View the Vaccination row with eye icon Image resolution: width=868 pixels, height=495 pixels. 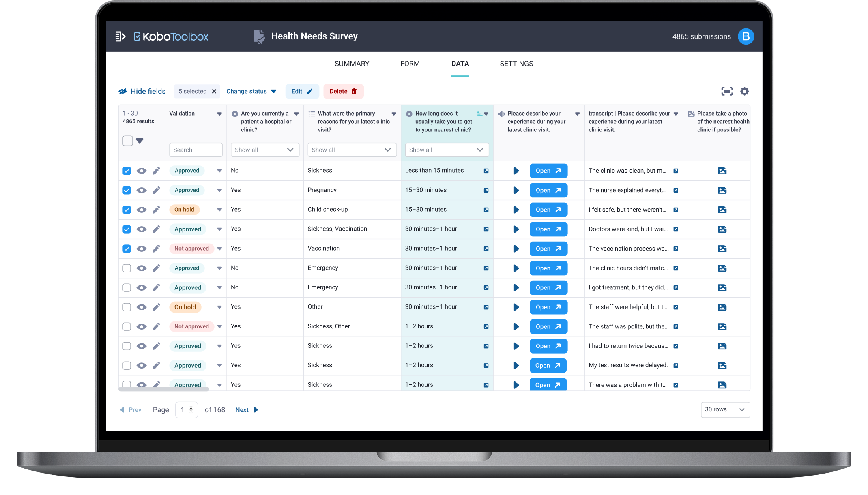pos(142,249)
